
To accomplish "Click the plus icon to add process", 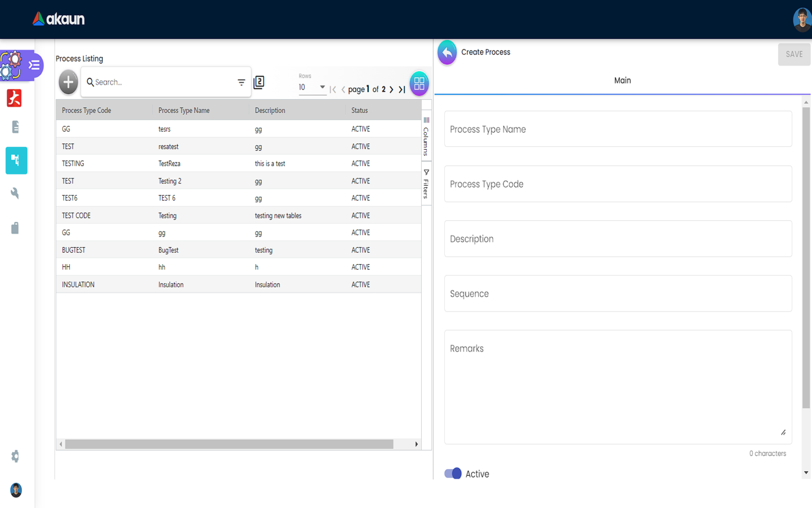I will [x=68, y=82].
